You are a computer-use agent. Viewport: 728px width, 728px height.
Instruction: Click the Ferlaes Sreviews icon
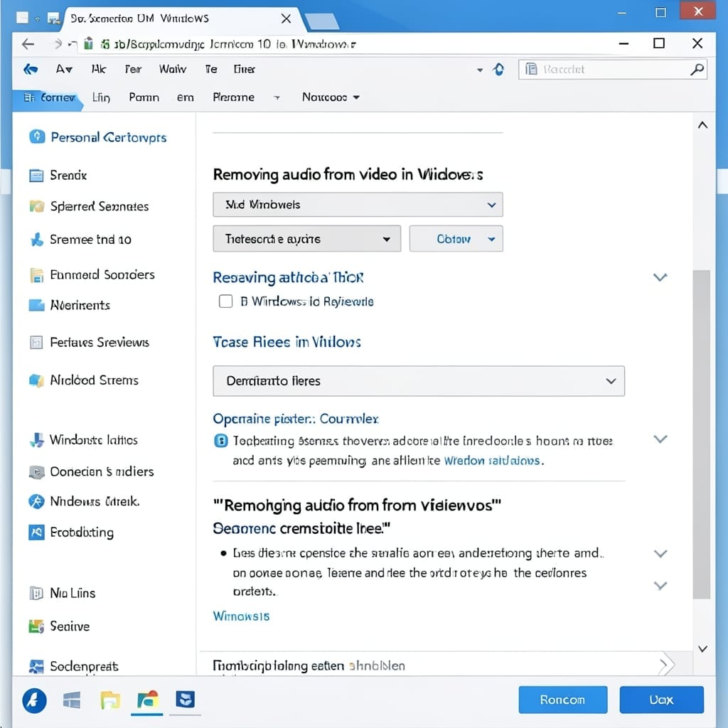36,343
